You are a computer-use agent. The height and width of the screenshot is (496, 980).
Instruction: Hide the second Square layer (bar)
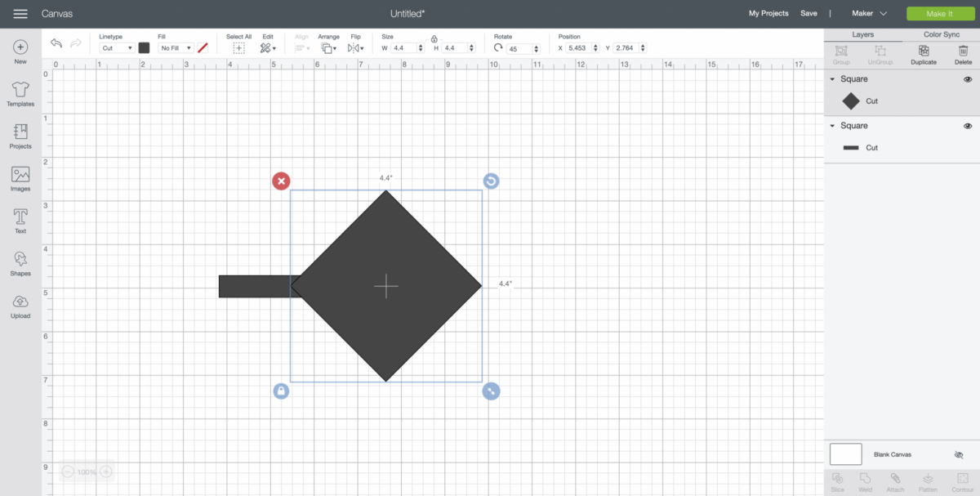click(x=968, y=126)
